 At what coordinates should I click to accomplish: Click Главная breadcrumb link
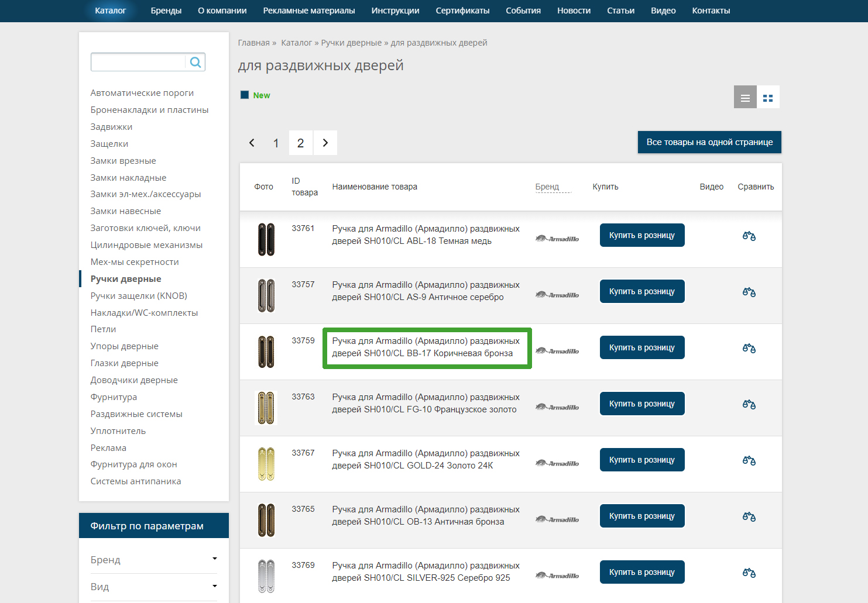click(253, 43)
